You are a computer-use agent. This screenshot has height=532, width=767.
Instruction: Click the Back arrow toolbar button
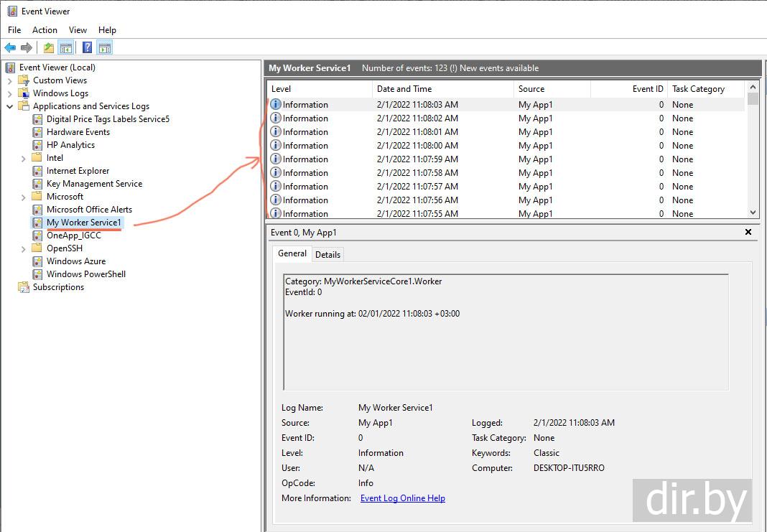pos(10,48)
